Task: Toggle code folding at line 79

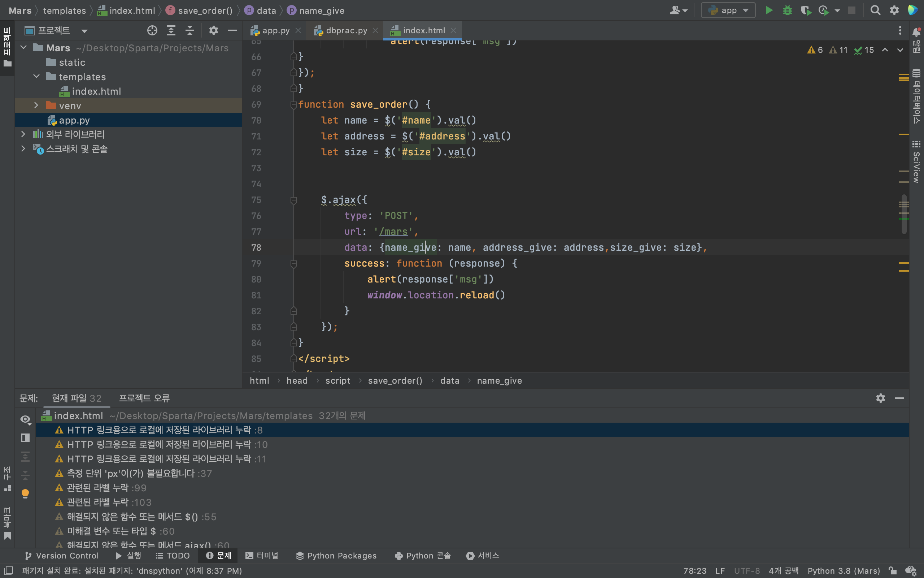Action: point(293,263)
